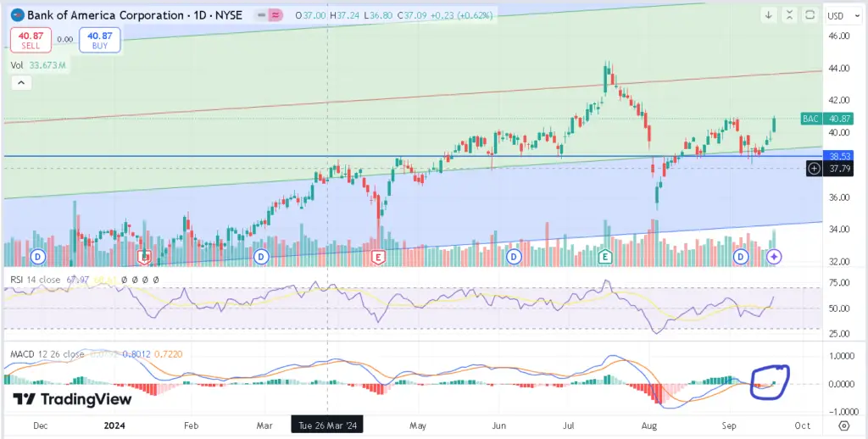The image size is (868, 439).
Task: Click the Tue 26 Mar '24 date label
Action: click(327, 425)
